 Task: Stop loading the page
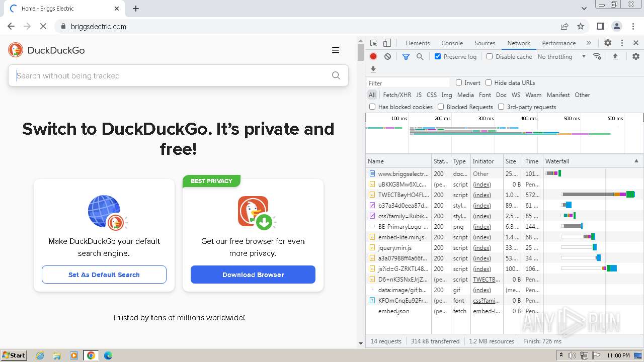(x=43, y=27)
